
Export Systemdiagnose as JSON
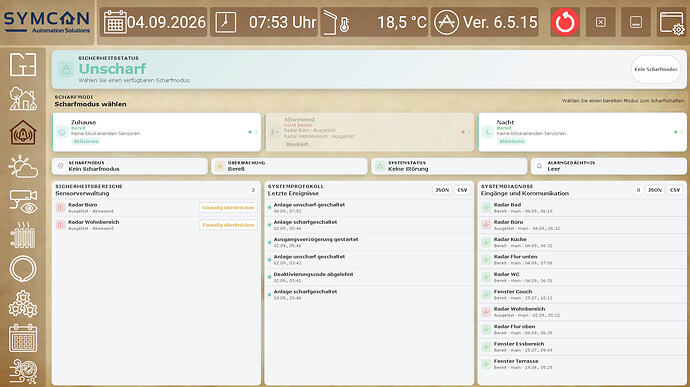tap(655, 190)
